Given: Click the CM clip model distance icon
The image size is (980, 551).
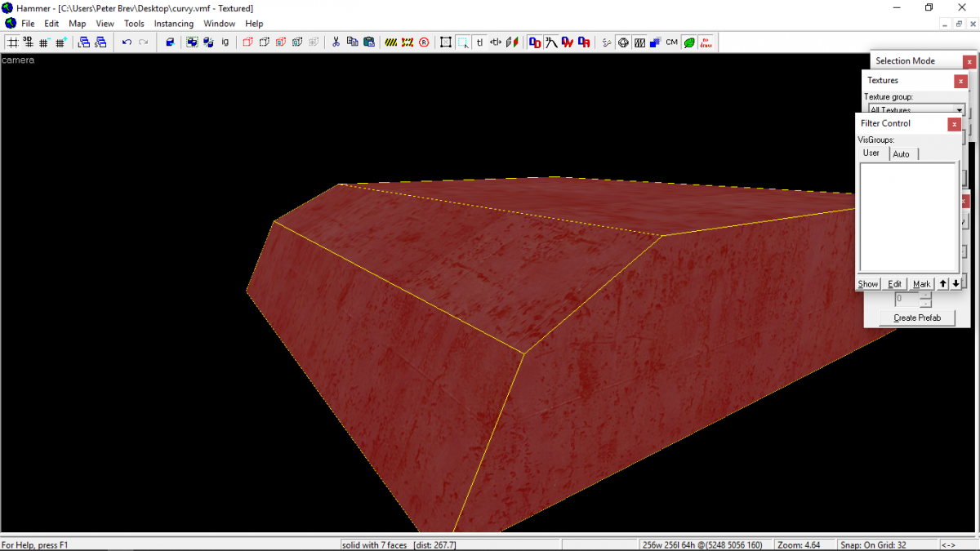Looking at the screenshot, I should [x=670, y=42].
